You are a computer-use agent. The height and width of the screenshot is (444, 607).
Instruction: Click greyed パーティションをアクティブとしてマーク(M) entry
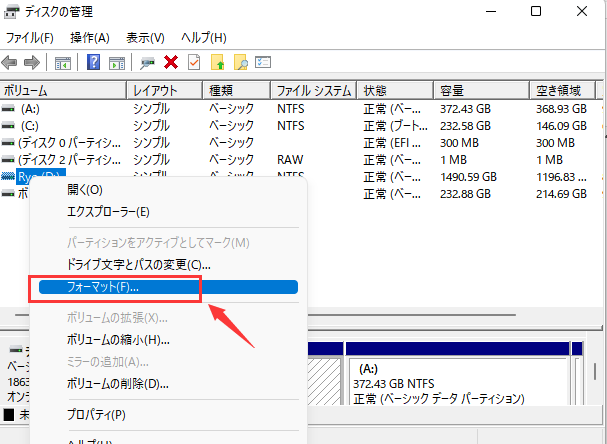158,243
